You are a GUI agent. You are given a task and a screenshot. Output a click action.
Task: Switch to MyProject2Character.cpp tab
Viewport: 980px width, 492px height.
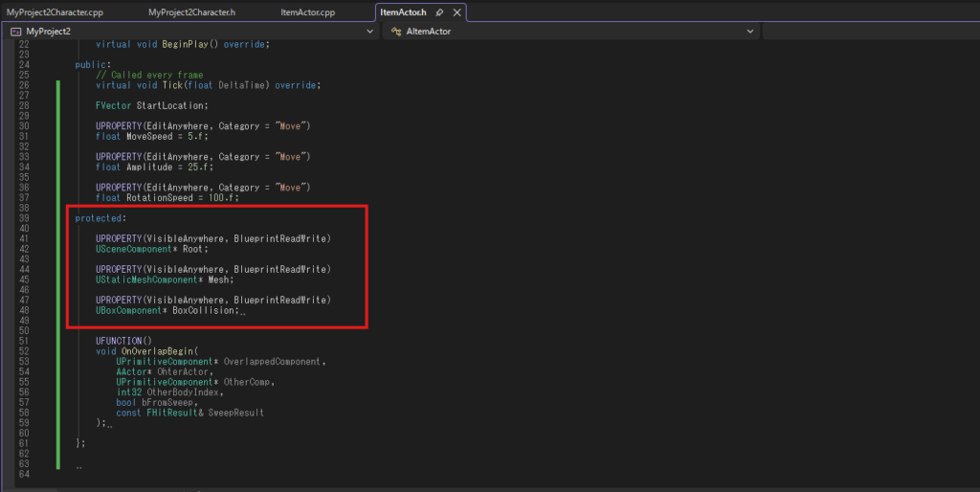coord(55,12)
